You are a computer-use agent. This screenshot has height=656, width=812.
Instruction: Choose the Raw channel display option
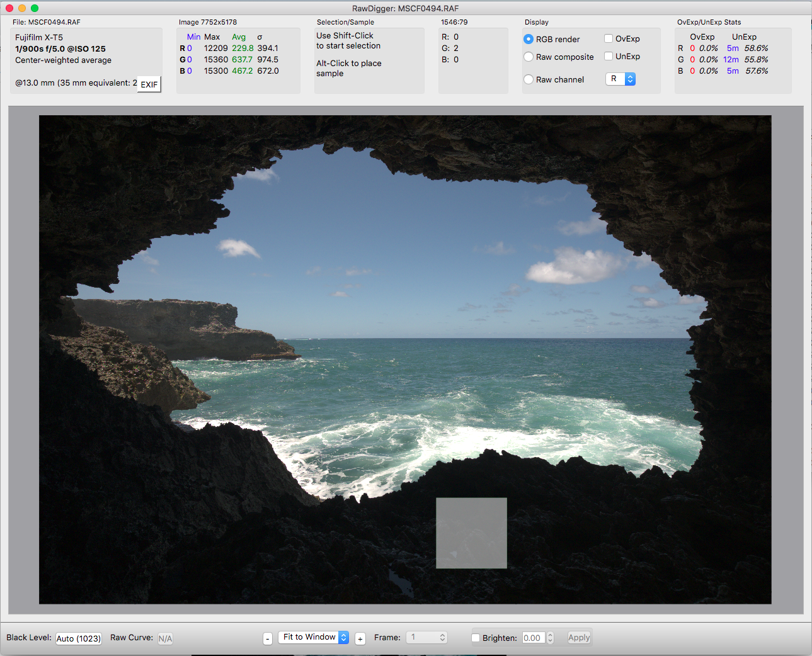(x=529, y=79)
